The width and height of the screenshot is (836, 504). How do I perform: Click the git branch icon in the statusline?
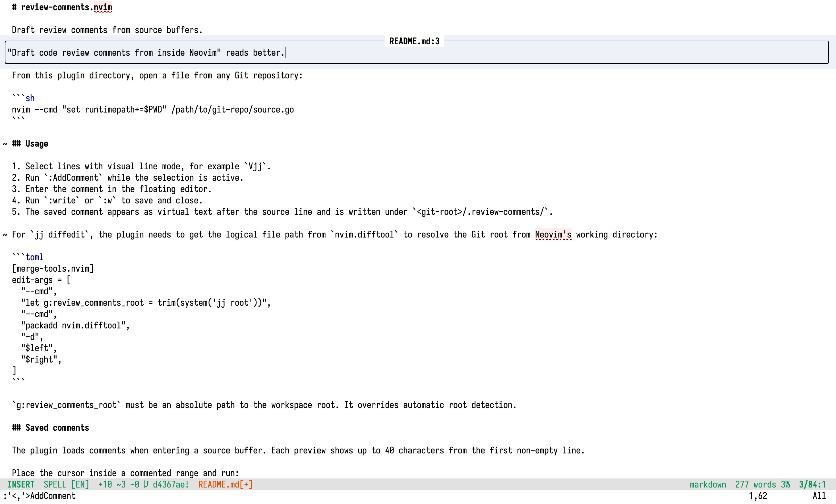pos(146,484)
